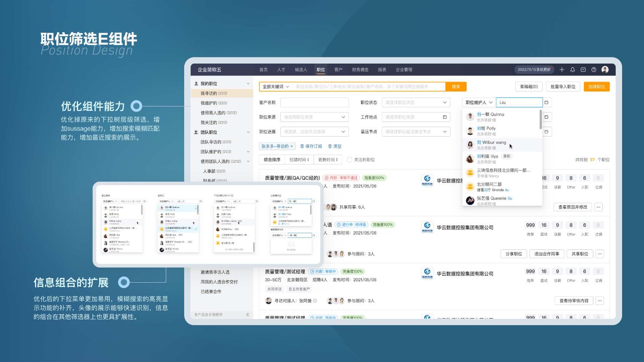Click the help question mark icon
The height and width of the screenshot is (362, 644).
tap(594, 70)
